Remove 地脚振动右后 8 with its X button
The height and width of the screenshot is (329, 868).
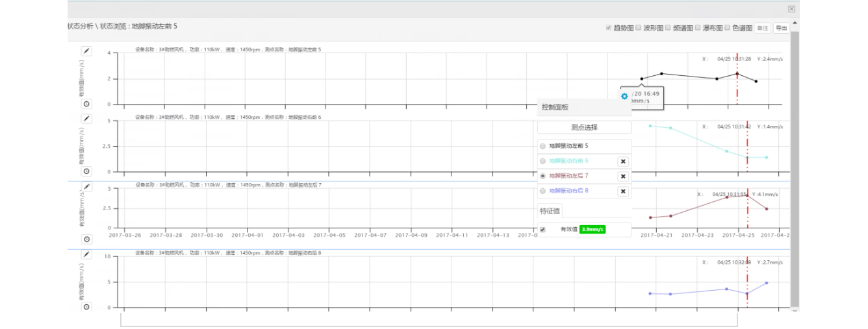pyautogui.click(x=622, y=191)
